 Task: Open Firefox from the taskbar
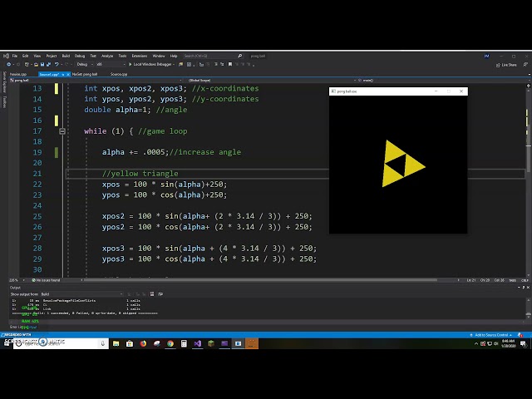click(143, 343)
